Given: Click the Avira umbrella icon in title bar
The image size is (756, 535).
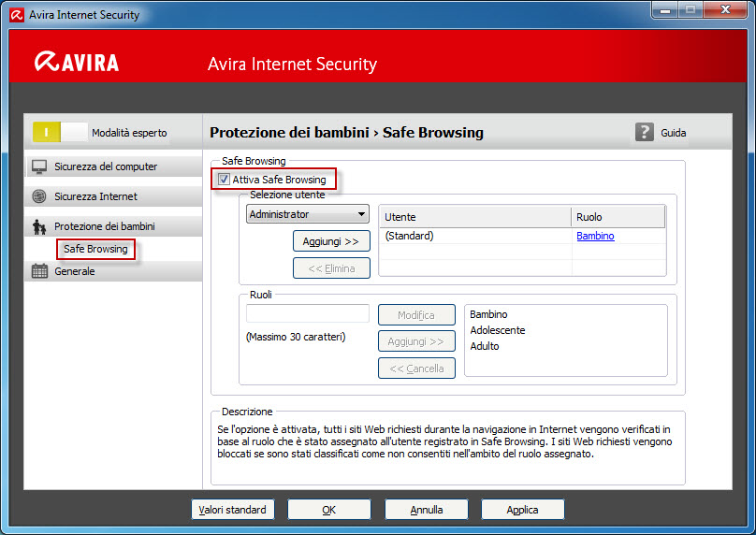Looking at the screenshot, I should [17, 15].
